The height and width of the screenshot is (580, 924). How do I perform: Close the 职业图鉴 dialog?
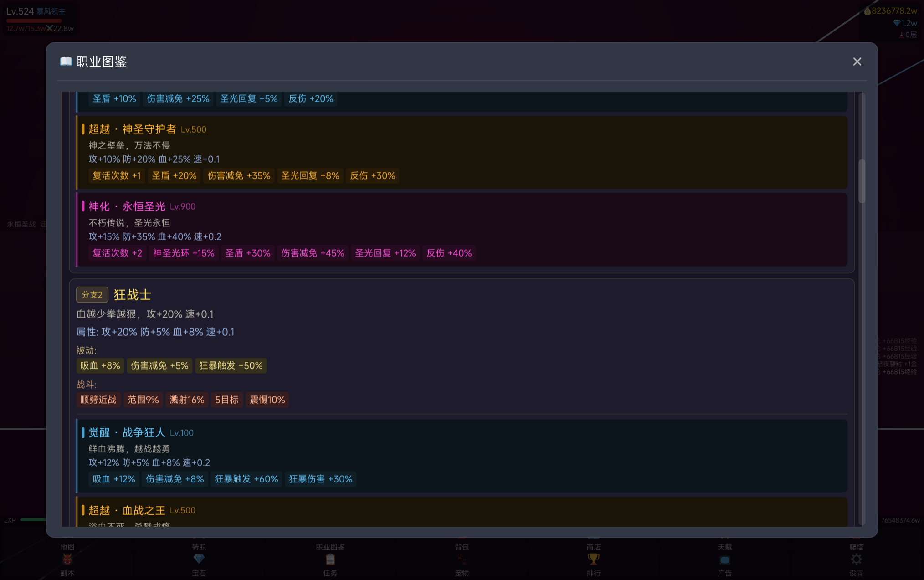click(857, 62)
